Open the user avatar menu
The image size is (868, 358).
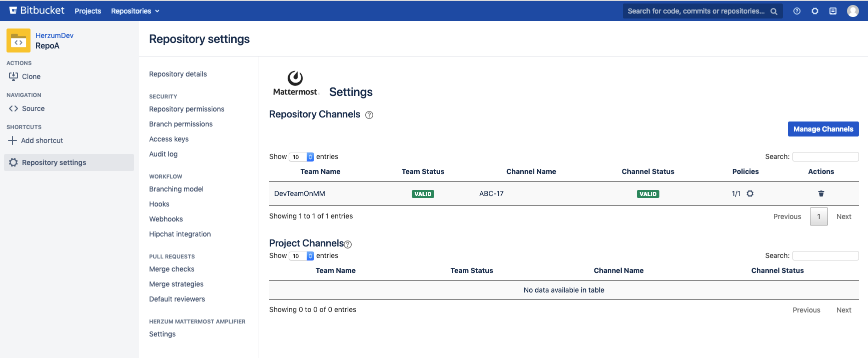pos(853,11)
